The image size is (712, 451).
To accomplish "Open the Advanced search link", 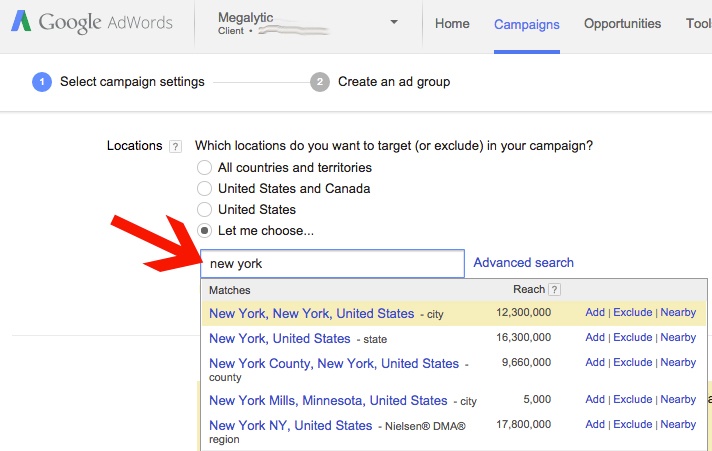I will coord(523,263).
